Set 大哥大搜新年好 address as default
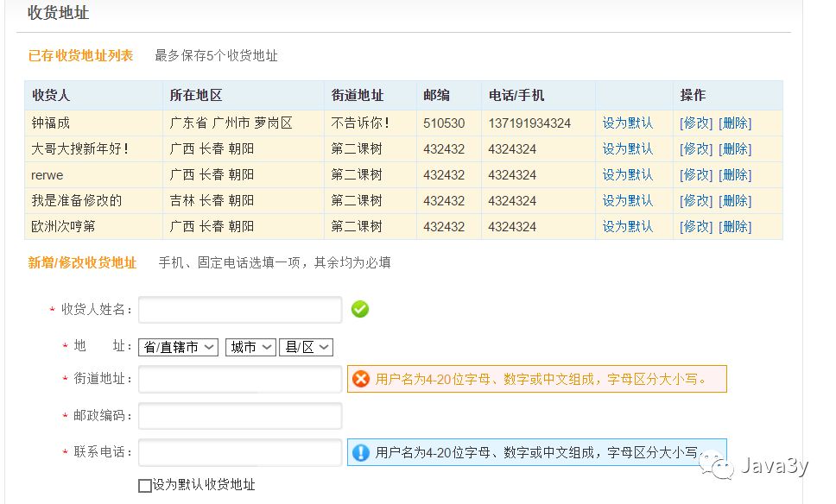 [x=628, y=149]
